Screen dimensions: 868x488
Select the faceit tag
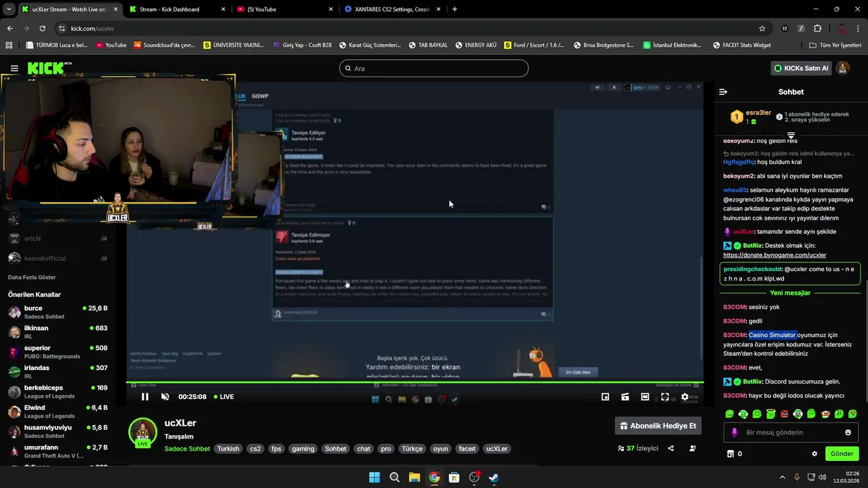click(x=467, y=449)
